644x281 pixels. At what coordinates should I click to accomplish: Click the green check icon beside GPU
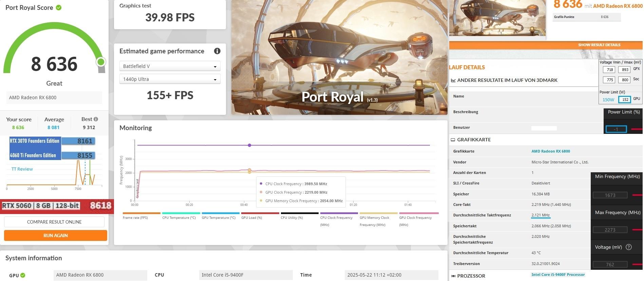[23, 275]
